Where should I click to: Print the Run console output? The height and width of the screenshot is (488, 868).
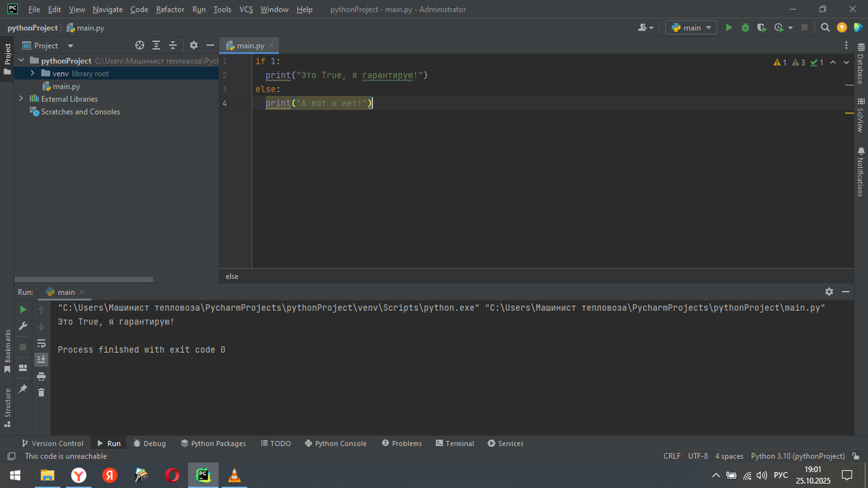point(41,376)
